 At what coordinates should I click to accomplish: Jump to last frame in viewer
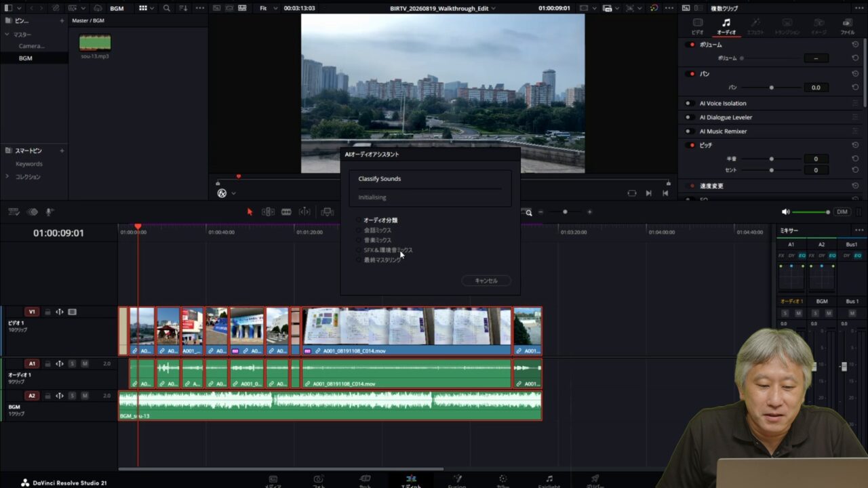pos(665,193)
